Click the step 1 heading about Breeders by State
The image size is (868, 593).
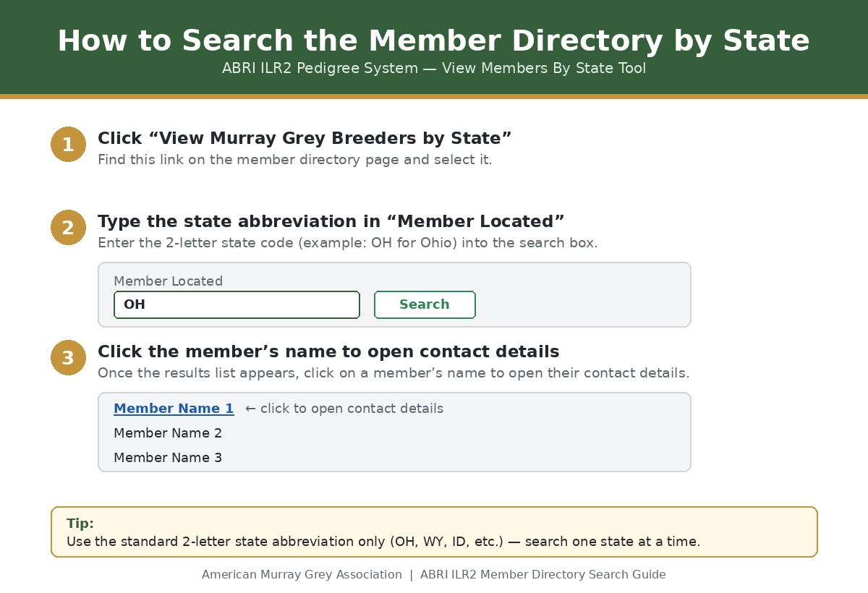[305, 138]
